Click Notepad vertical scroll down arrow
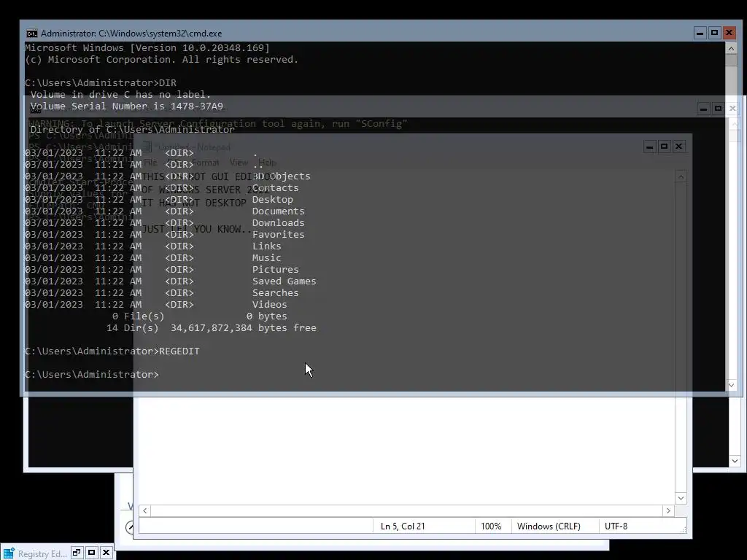This screenshot has width=747, height=560. pos(681,498)
